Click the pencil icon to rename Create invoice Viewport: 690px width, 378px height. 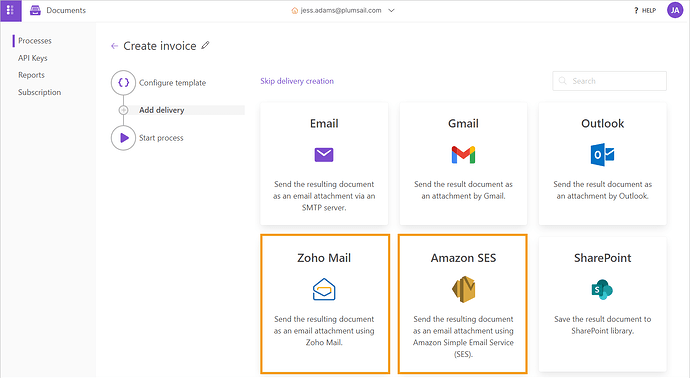coord(206,45)
